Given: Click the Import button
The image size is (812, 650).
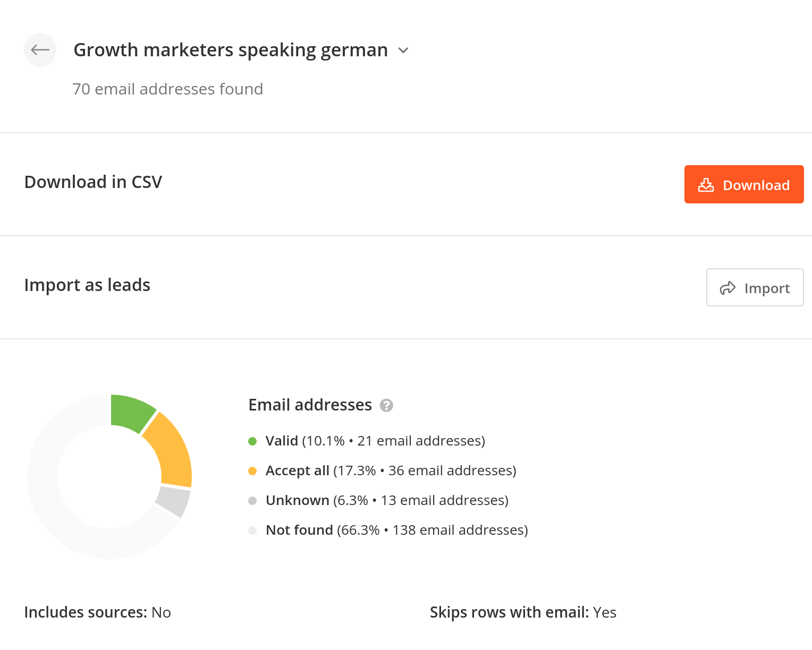Looking at the screenshot, I should (755, 287).
